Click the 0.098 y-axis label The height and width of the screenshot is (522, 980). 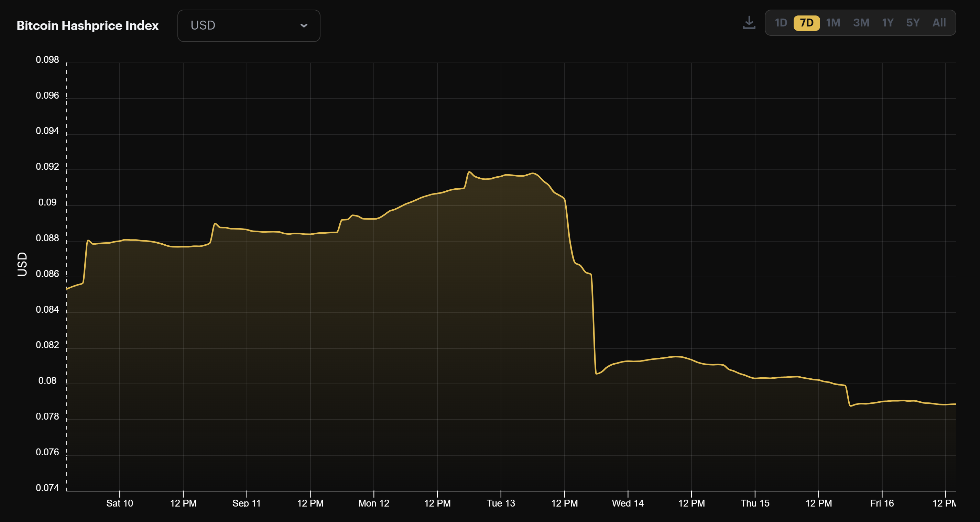pyautogui.click(x=47, y=60)
